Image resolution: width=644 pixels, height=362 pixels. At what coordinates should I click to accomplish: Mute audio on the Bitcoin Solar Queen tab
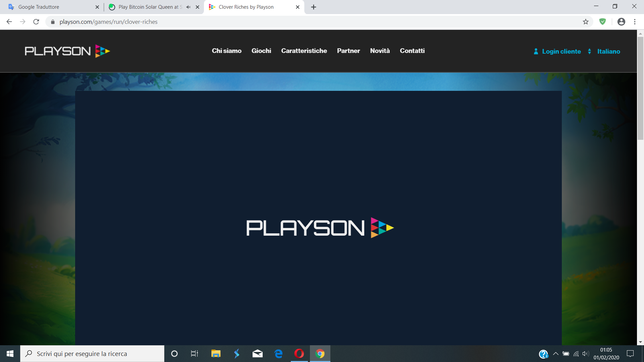pos(188,7)
